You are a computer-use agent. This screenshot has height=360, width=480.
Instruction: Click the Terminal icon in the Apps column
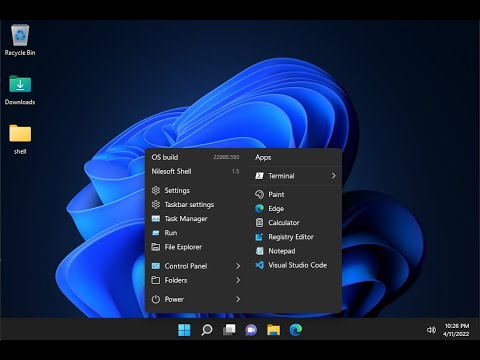(259, 176)
